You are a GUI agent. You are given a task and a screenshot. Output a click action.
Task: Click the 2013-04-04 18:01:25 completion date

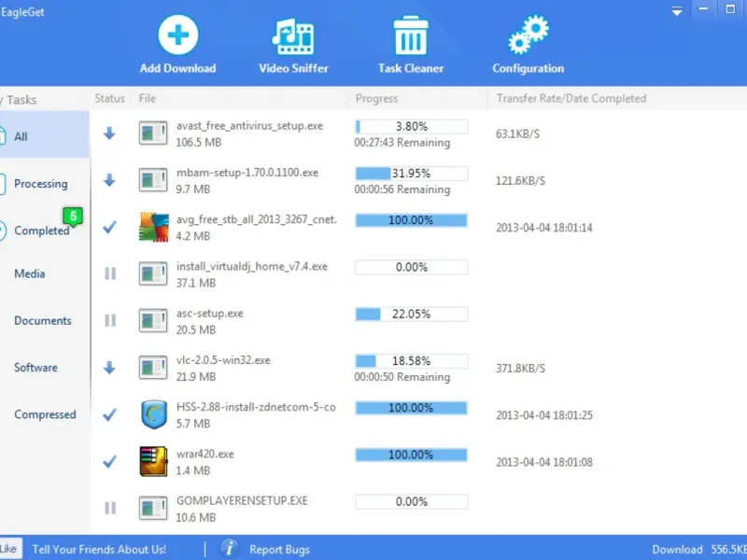click(544, 415)
